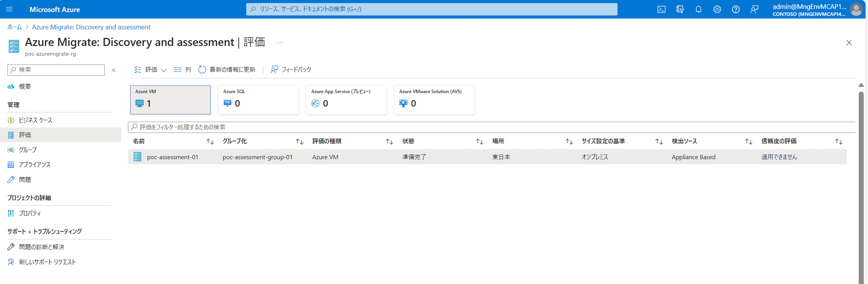Viewport: 868px width, 284px height.
Task: Open ビジネス ケース in the sidebar
Action: coord(36,120)
